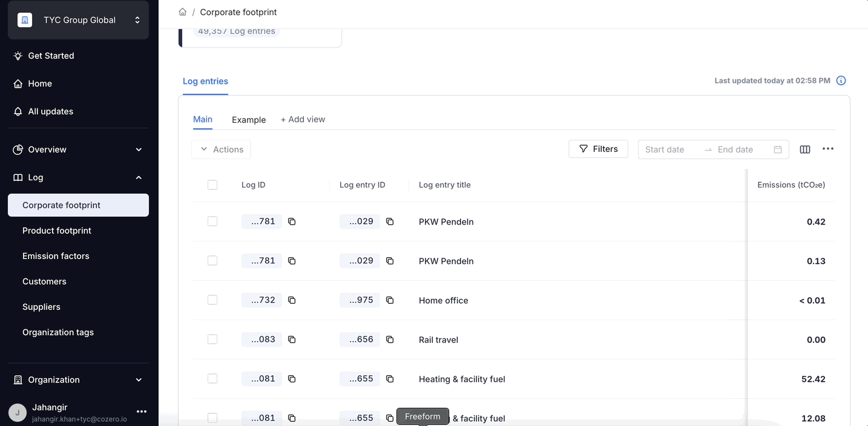
Task: Click the info icon beside last updated
Action: coord(841,80)
